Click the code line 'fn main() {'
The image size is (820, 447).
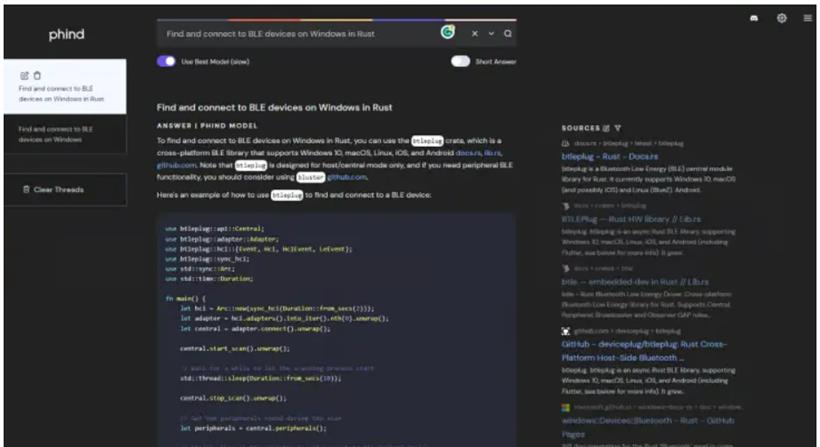click(x=186, y=299)
